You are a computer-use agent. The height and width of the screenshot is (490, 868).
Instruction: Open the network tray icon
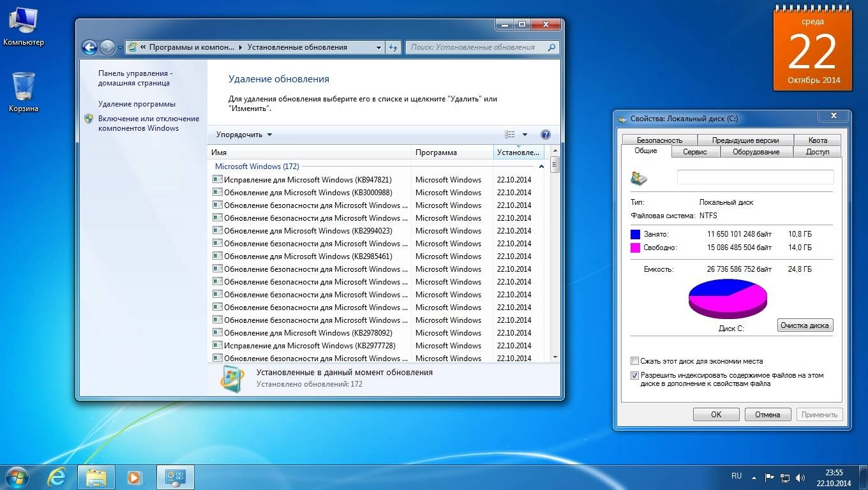coord(785,477)
